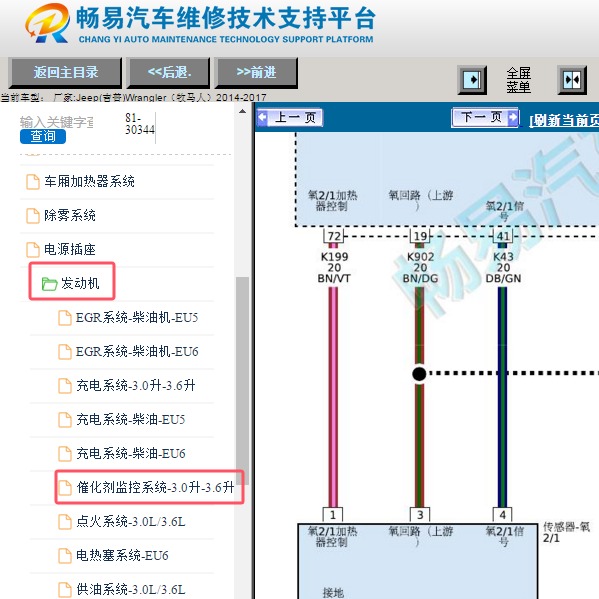599x599 pixels.
Task: Open the 全屏菜单 fullscreen menu
Action: [x=518, y=80]
